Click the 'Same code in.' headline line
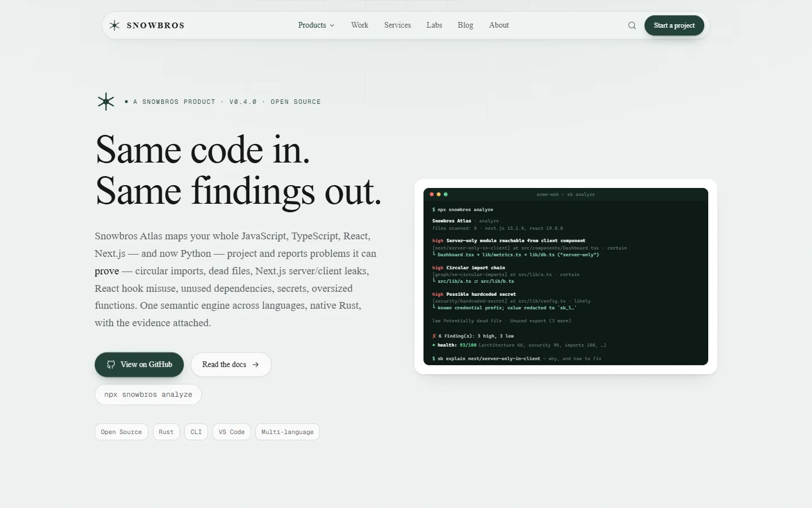Screen dimensions: 812x508 coord(203,150)
